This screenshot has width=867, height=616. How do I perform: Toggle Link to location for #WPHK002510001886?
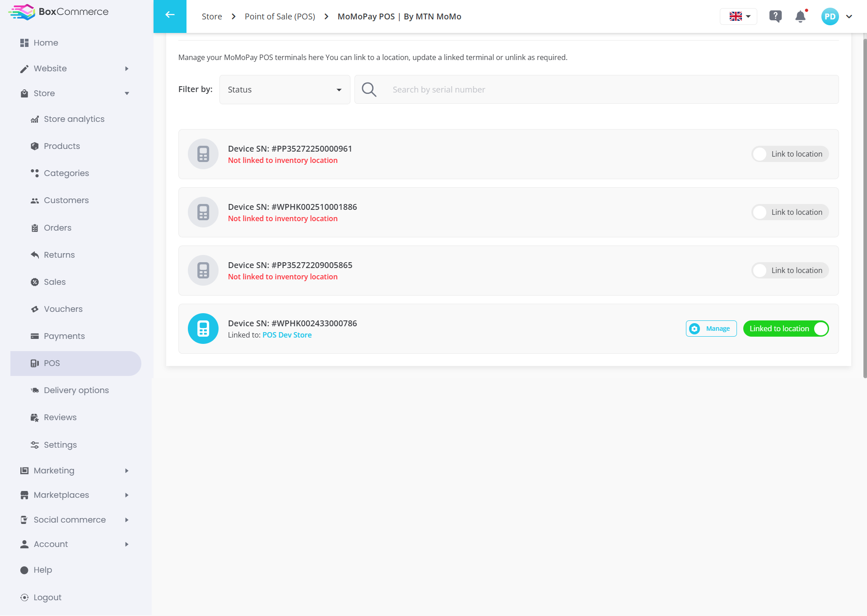click(790, 212)
